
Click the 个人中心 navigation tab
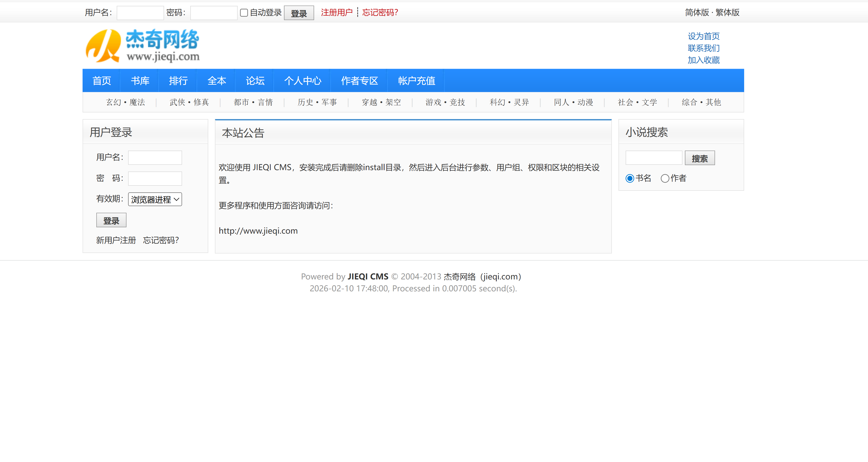(302, 81)
